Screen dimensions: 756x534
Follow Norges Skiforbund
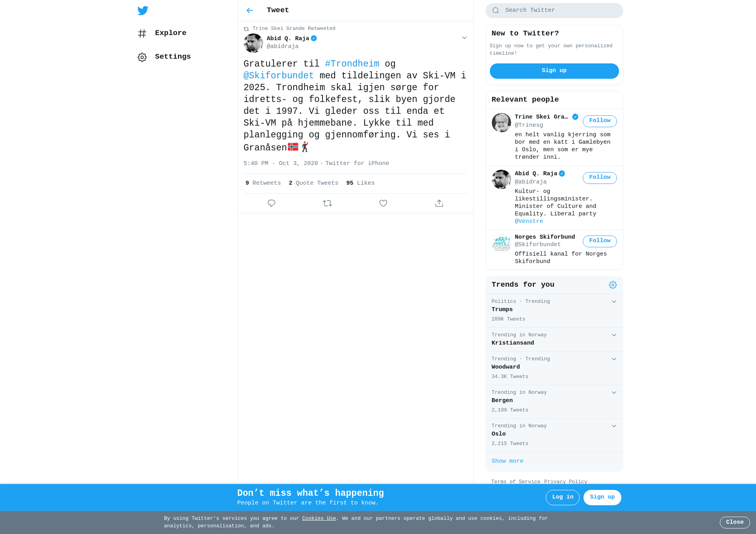tap(600, 241)
